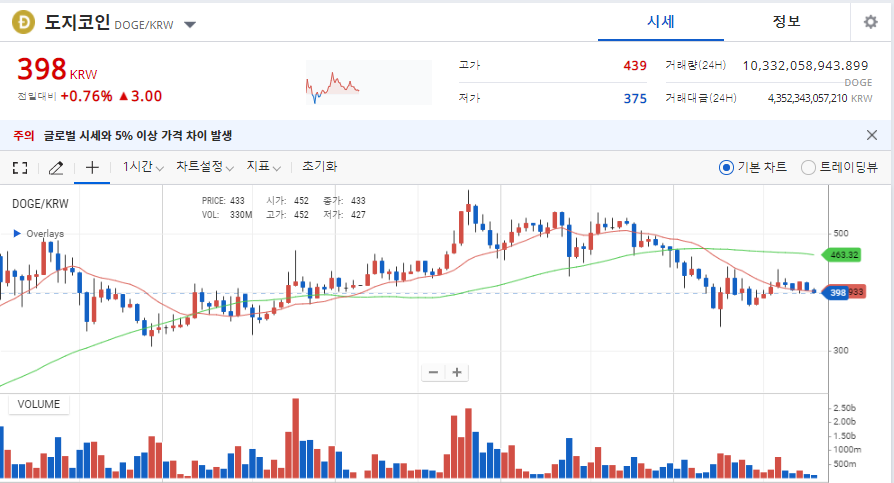Click the 300 price axis label
This screenshot has height=483, width=894.
pyautogui.click(x=841, y=350)
